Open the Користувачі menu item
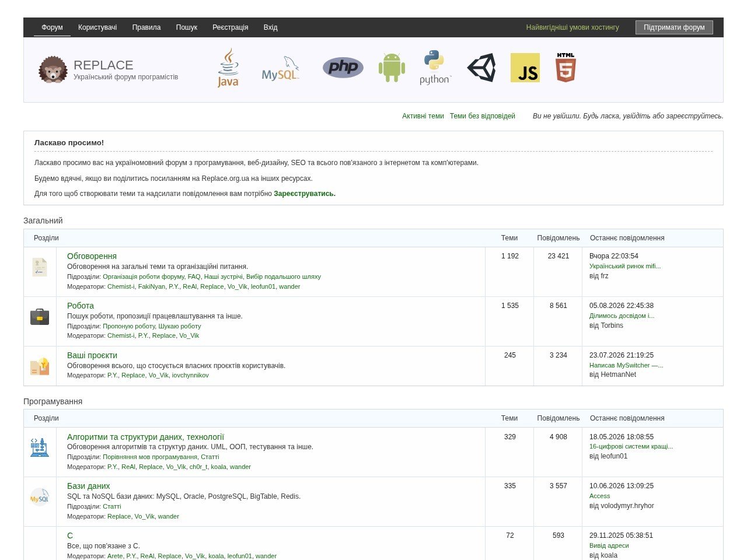The width and height of the screenshot is (747, 560). 97,27
